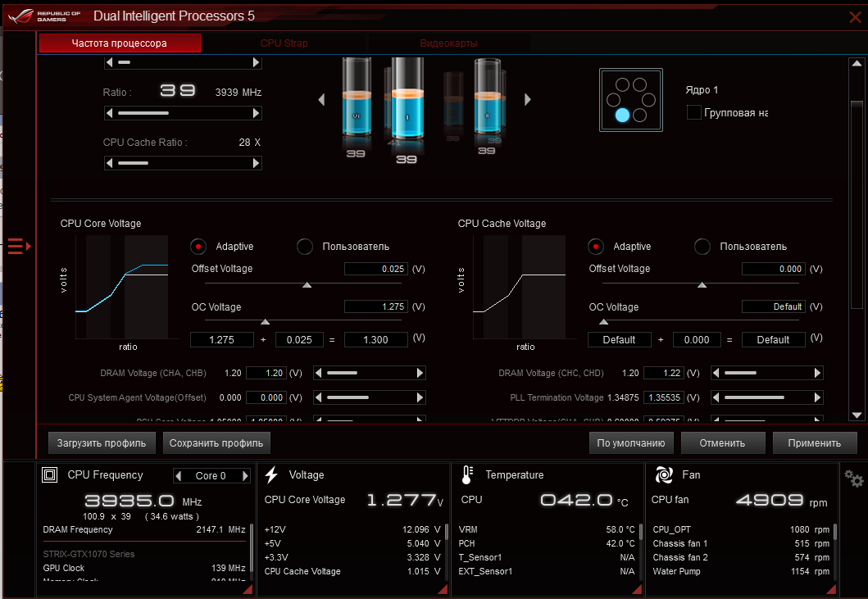Select Пользователь mode for CPU Core Voltage

point(304,247)
